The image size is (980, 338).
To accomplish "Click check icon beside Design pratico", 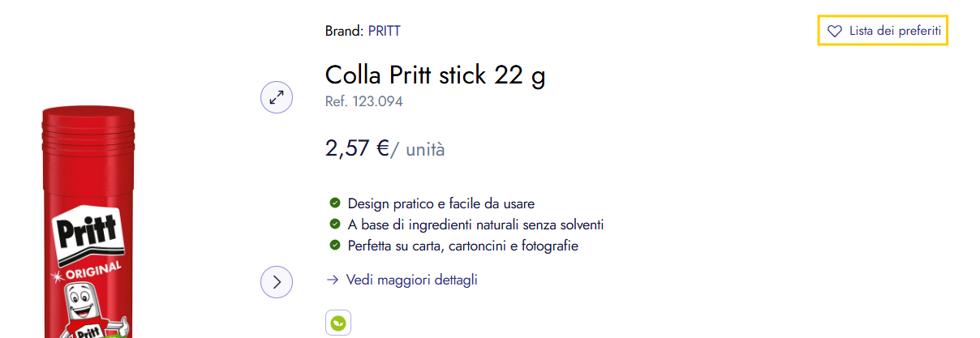I will (x=334, y=203).
